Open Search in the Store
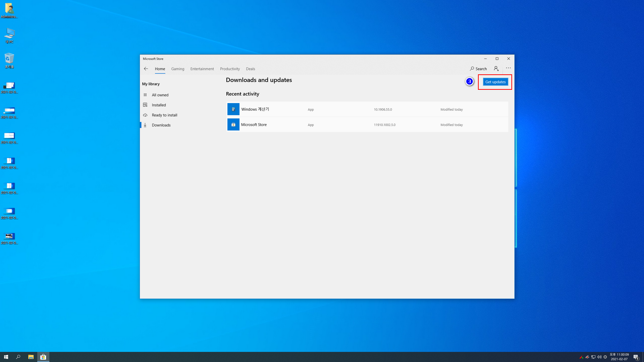The image size is (644, 362). [x=478, y=69]
